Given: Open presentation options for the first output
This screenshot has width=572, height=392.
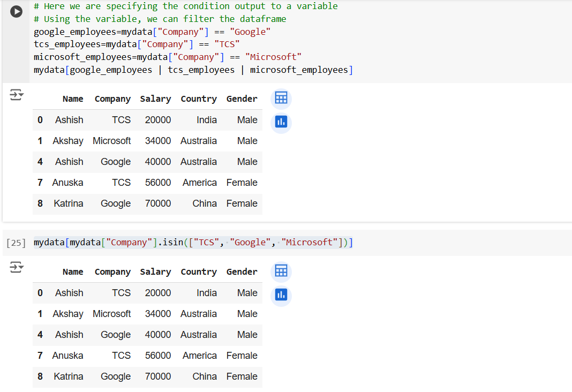Looking at the screenshot, I should pyautogui.click(x=16, y=94).
